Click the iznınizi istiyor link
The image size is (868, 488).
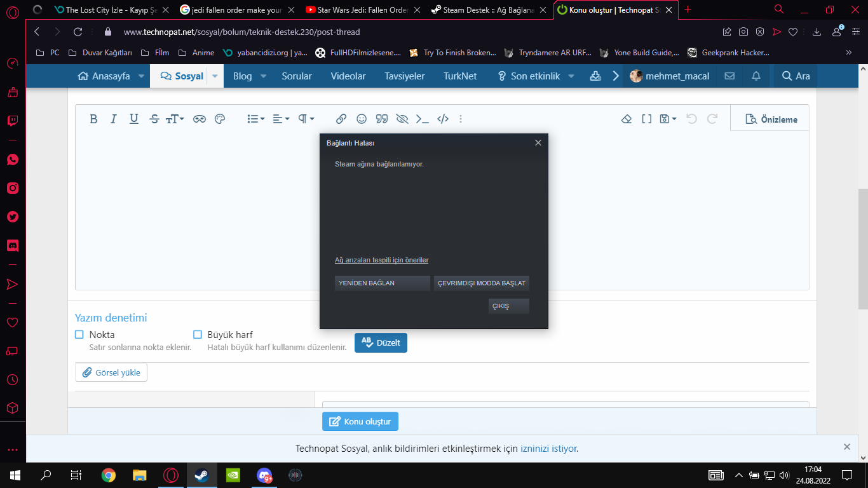click(x=548, y=449)
